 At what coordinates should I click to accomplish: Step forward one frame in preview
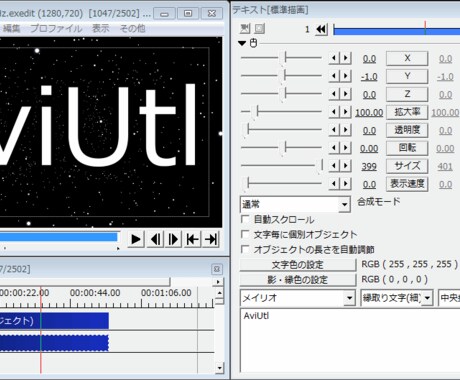click(x=173, y=239)
